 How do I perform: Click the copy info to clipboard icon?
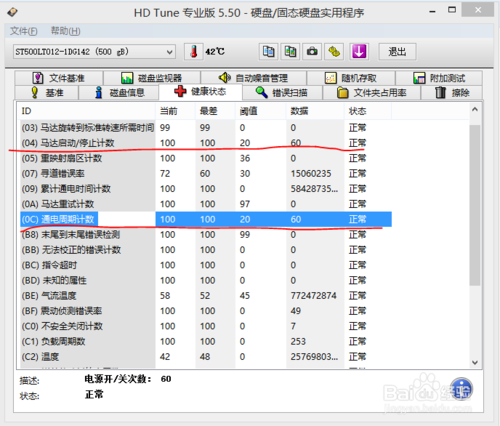[269, 52]
